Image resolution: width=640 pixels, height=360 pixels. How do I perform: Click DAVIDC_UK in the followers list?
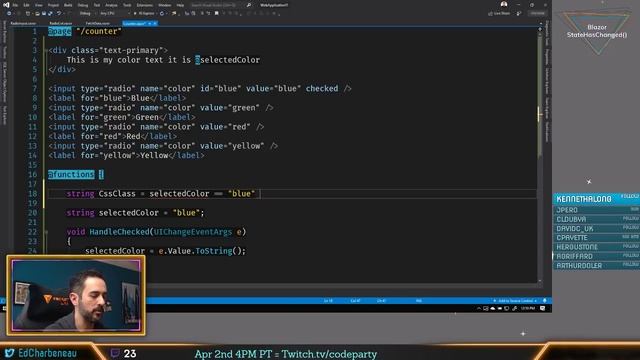point(575,229)
